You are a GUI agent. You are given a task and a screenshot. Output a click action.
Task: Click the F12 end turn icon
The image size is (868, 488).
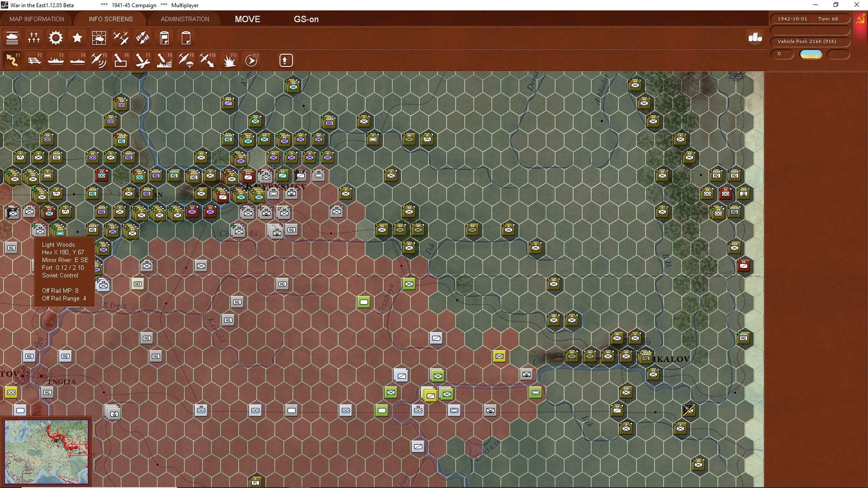coord(251,60)
